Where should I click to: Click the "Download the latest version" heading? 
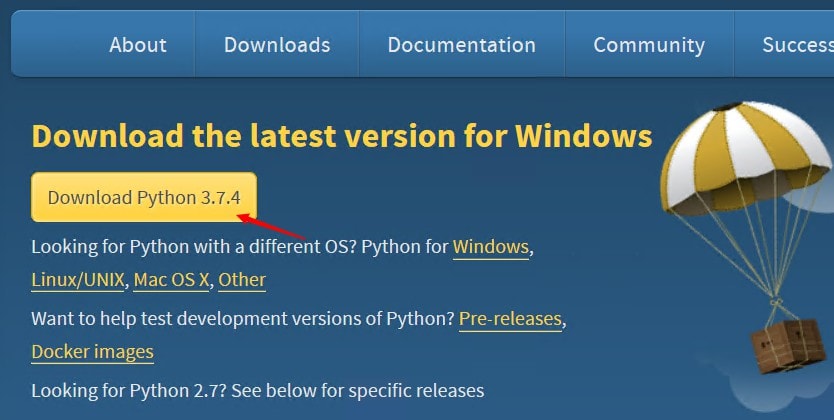tap(341, 136)
